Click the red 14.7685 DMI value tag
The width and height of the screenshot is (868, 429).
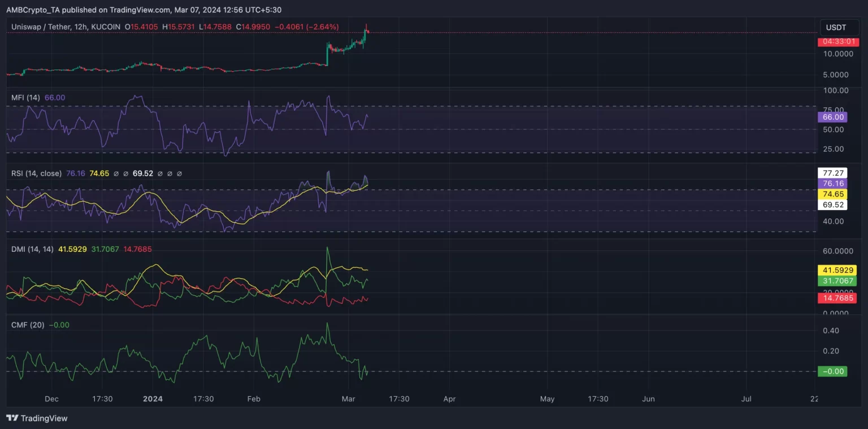coord(836,297)
